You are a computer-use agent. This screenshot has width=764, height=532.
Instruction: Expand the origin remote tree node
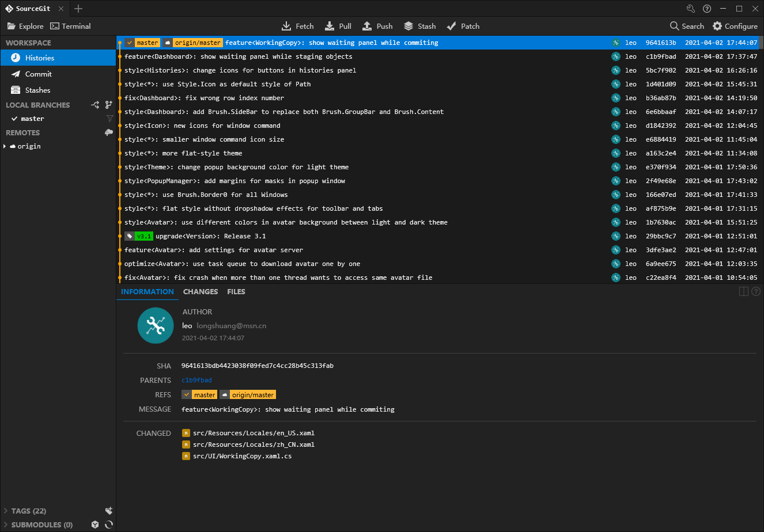(x=5, y=146)
